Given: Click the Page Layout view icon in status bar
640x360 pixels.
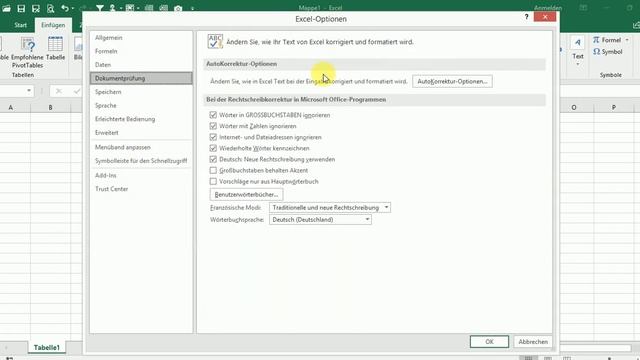Looking at the screenshot, I should (x=548, y=358).
